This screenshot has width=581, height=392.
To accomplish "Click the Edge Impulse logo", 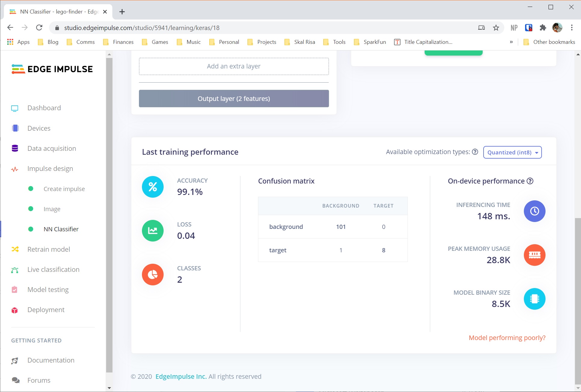I will click(52, 69).
